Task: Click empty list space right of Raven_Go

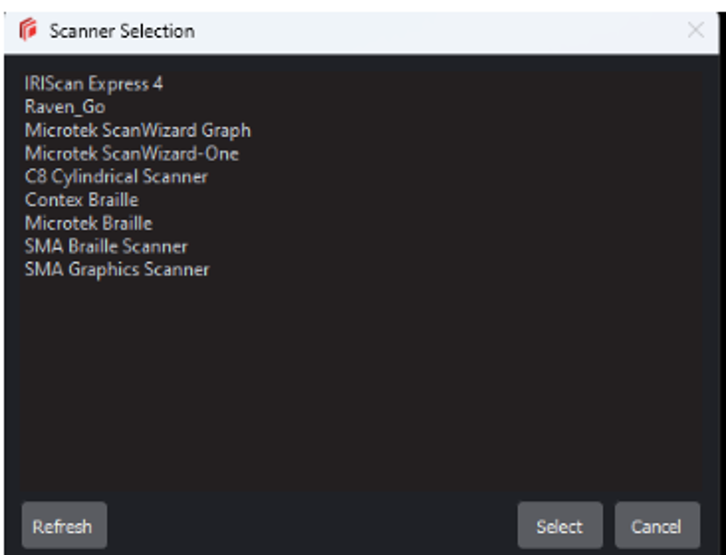Action: point(400,107)
